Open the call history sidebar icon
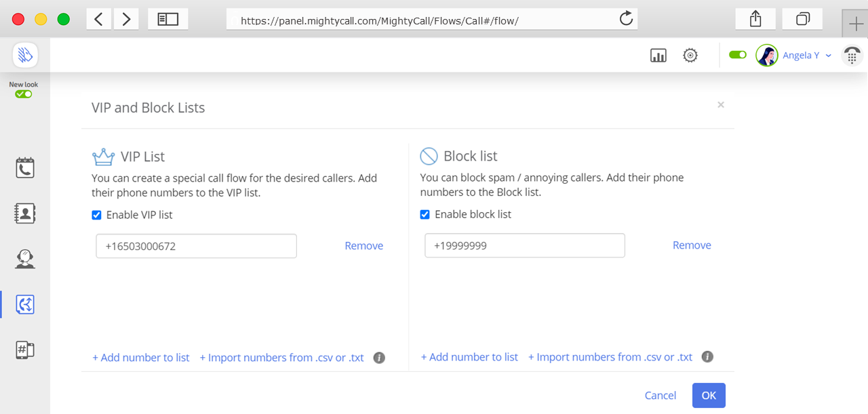The height and width of the screenshot is (414, 868). tap(25, 168)
